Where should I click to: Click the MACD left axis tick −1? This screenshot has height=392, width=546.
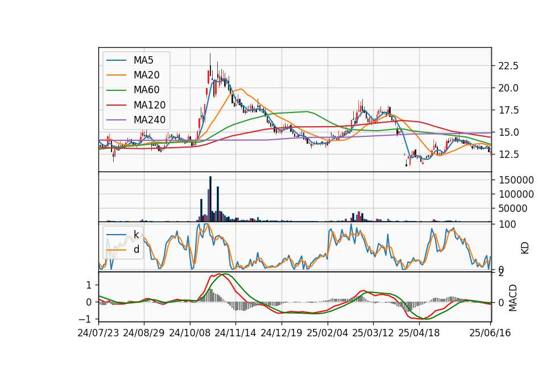85,319
